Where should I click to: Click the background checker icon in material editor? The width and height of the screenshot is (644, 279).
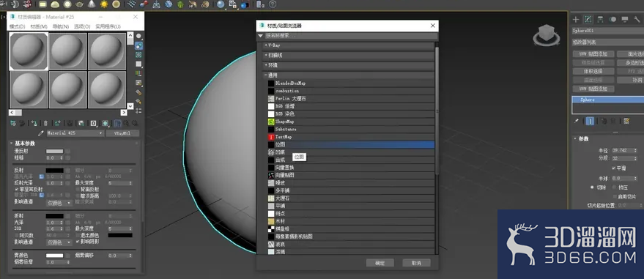(138, 55)
